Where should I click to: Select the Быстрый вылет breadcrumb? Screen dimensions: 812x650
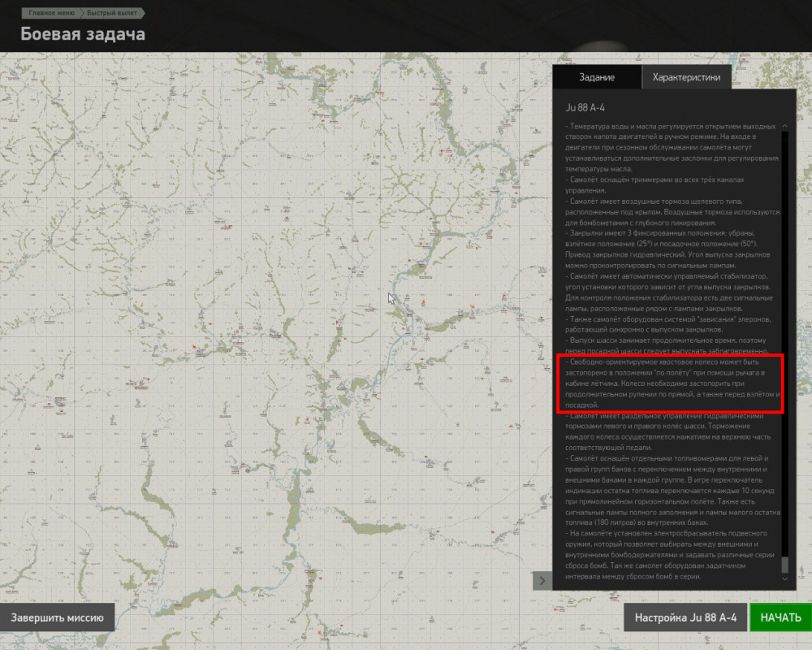click(112, 13)
